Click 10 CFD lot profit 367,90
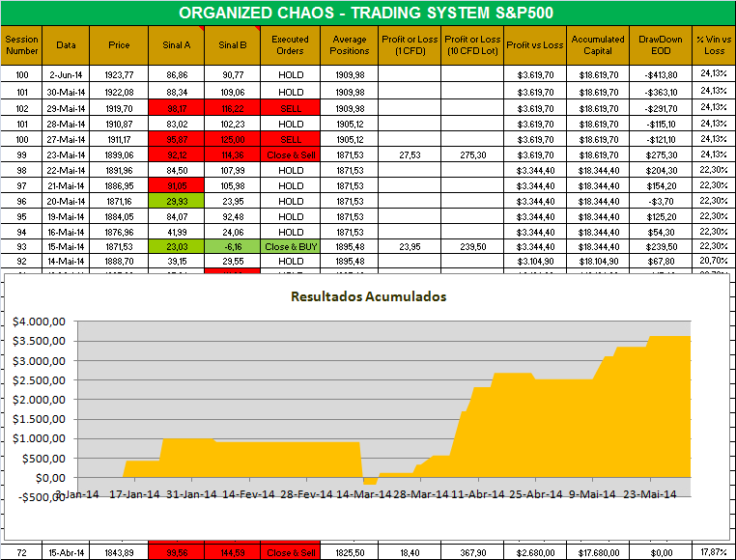 pyautogui.click(x=472, y=552)
